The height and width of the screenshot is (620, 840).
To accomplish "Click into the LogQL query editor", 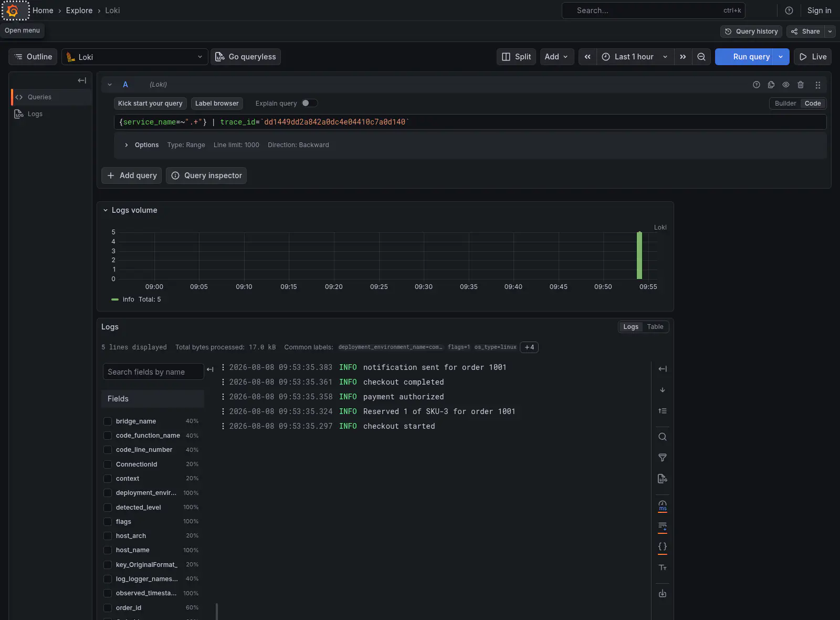I will click(470, 122).
